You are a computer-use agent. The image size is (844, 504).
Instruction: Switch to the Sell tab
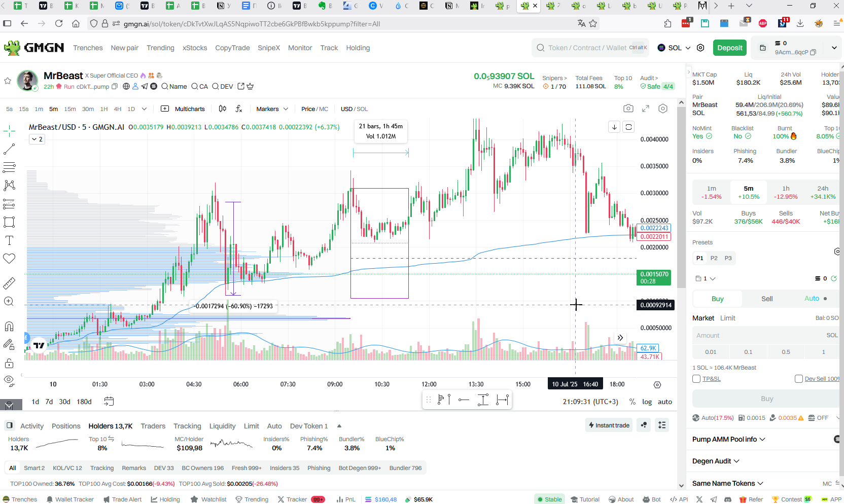pyautogui.click(x=767, y=299)
